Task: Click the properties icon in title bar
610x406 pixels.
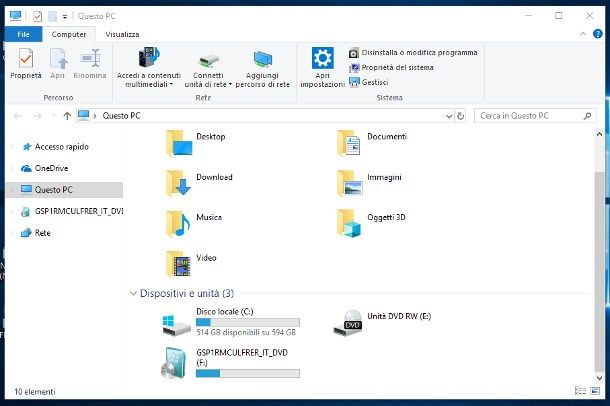Action: coord(37,16)
